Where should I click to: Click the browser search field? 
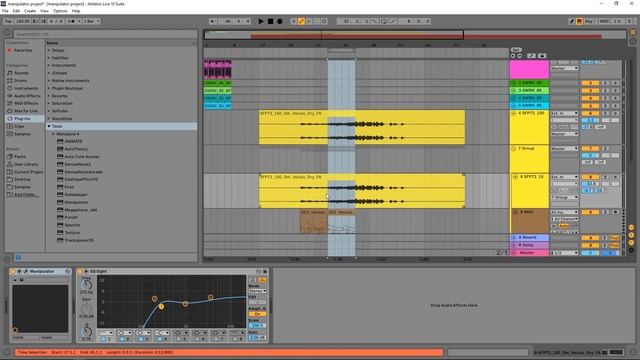(105, 34)
